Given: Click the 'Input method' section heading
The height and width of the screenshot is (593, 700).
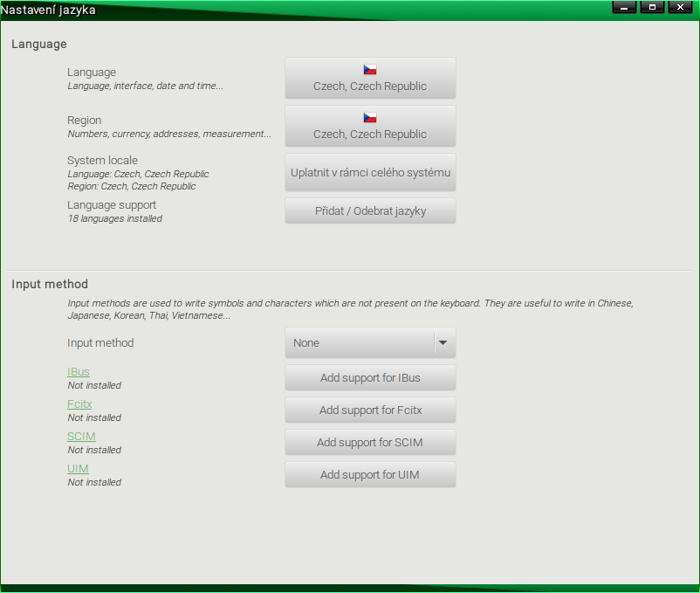Looking at the screenshot, I should 50,284.
